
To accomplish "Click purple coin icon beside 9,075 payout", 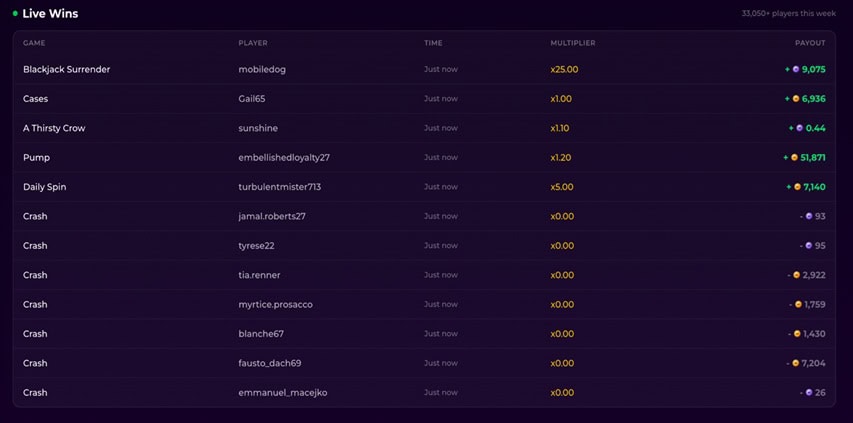I will pyautogui.click(x=796, y=70).
